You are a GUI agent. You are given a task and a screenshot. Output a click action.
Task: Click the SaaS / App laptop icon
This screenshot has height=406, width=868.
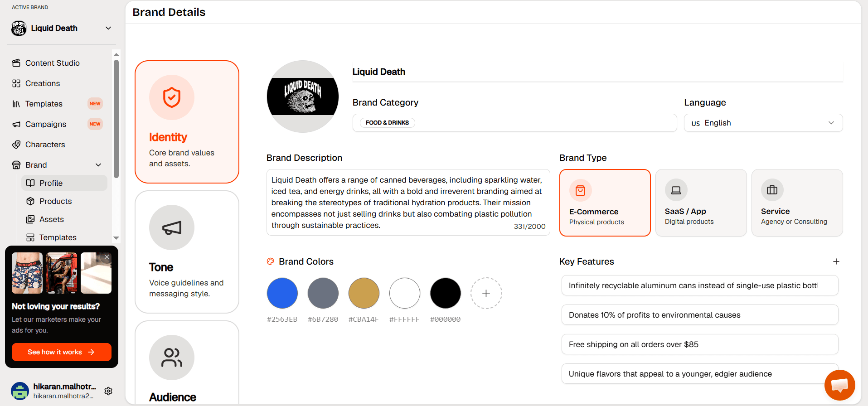[676, 190]
